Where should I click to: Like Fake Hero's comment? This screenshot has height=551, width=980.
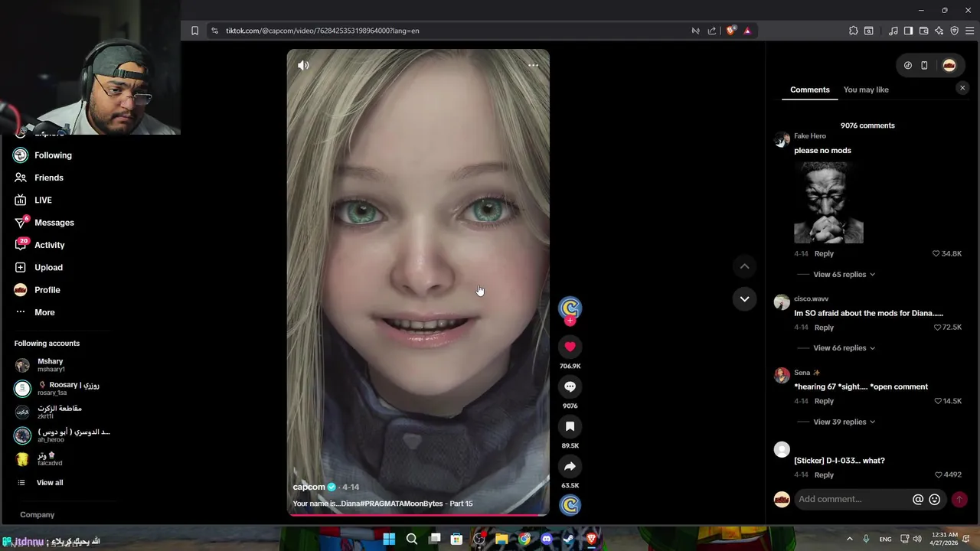936,253
